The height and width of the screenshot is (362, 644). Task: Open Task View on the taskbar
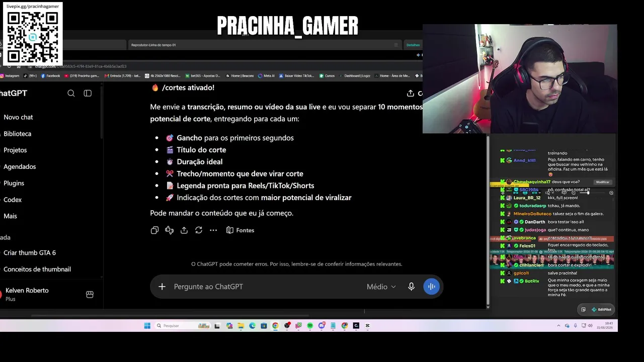(217, 326)
